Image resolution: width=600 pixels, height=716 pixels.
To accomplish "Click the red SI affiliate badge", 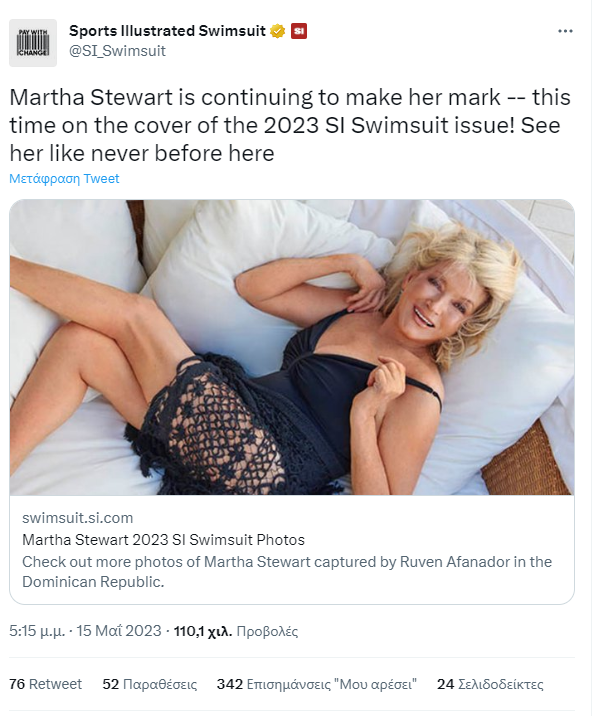I will [299, 31].
